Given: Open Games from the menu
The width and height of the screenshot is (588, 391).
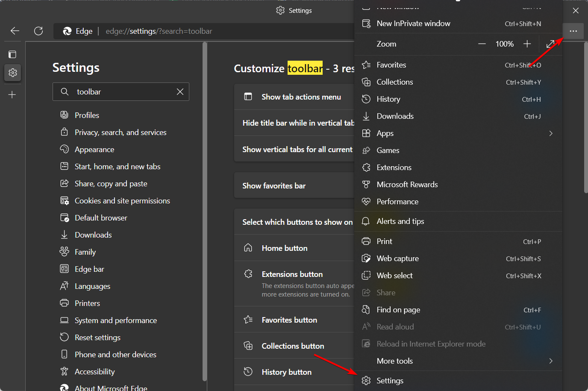Looking at the screenshot, I should [458, 150].
